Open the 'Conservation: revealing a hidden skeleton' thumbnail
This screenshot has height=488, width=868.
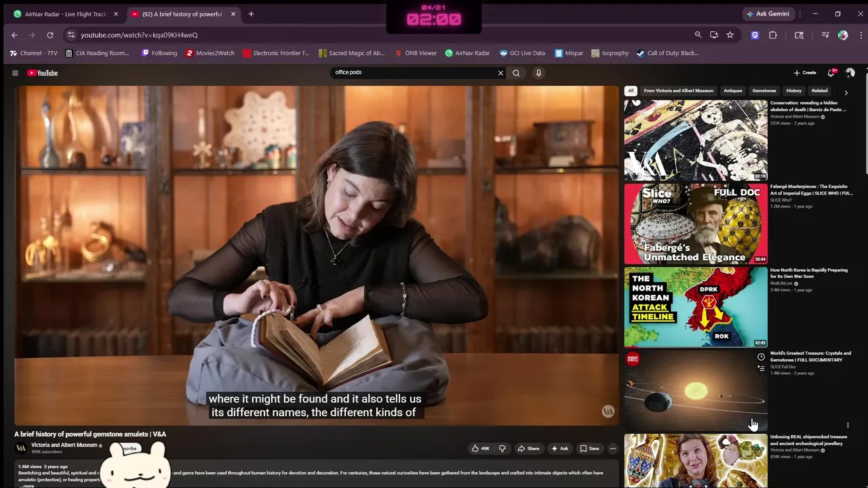(696, 140)
